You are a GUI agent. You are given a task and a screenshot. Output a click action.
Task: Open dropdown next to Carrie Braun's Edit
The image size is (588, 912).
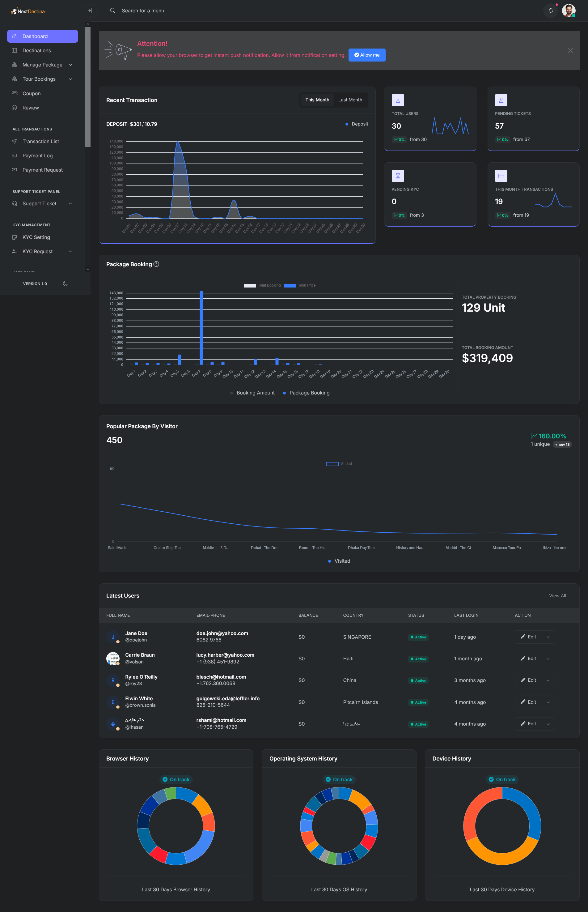click(548, 658)
